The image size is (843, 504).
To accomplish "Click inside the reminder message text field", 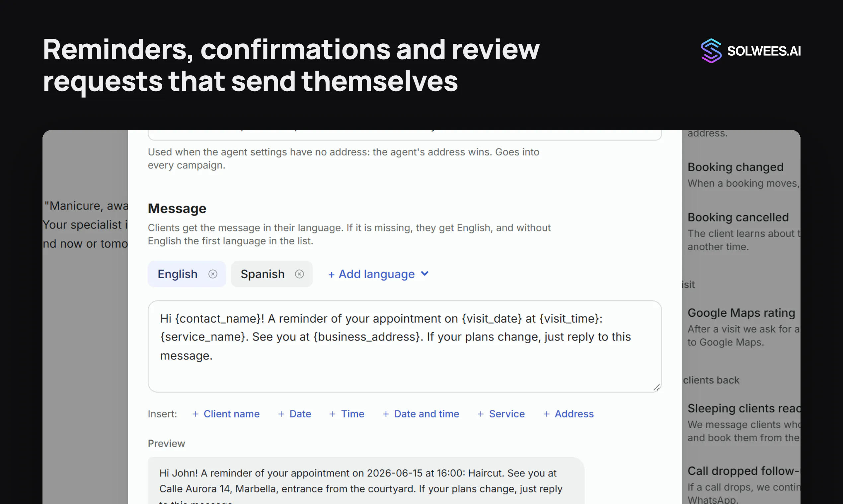I will click(405, 346).
